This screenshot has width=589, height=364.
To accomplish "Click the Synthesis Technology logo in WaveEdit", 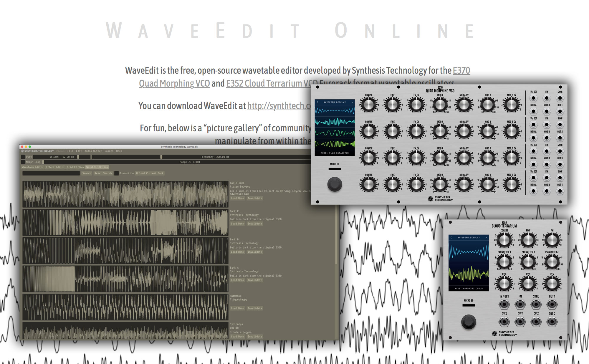I will click(38, 151).
